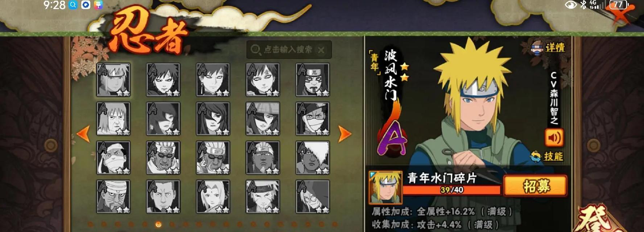Click the clear X in the search box
Viewport: 644px width, 232px height.
click(x=321, y=50)
